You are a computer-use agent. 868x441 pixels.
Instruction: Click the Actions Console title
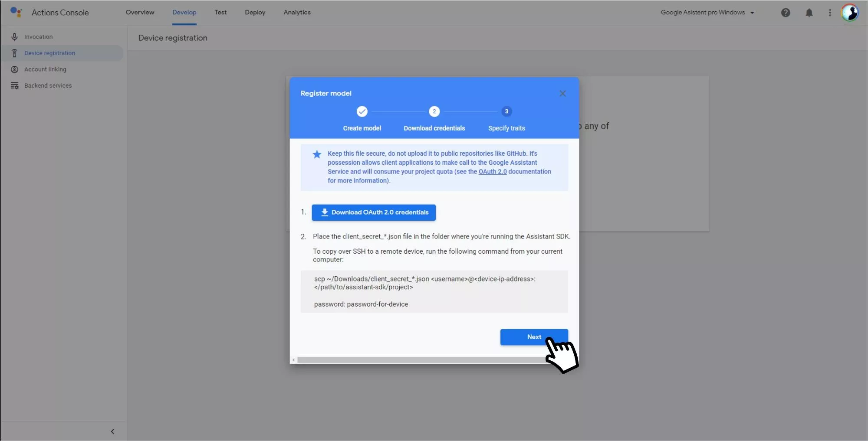[x=60, y=13]
